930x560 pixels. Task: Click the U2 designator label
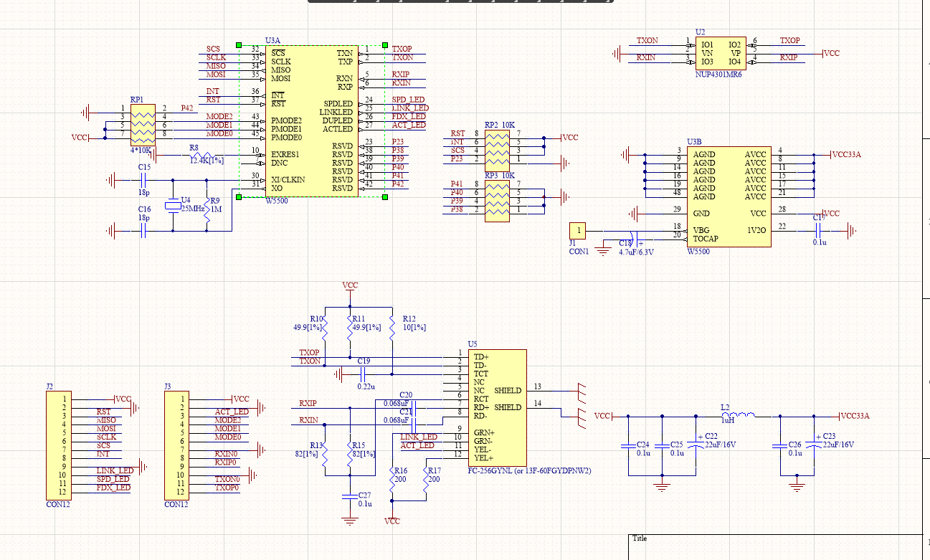[x=701, y=32]
